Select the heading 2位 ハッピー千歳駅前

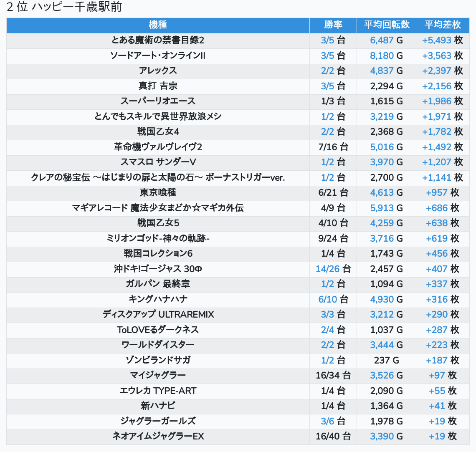pyautogui.click(x=64, y=7)
